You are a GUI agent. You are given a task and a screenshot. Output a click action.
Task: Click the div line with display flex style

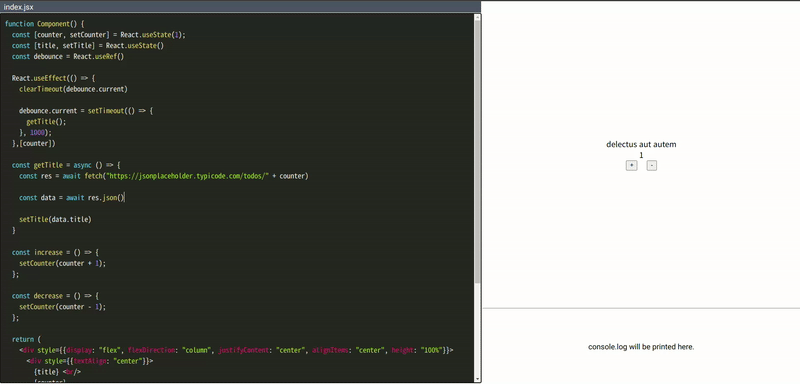[x=236, y=350]
